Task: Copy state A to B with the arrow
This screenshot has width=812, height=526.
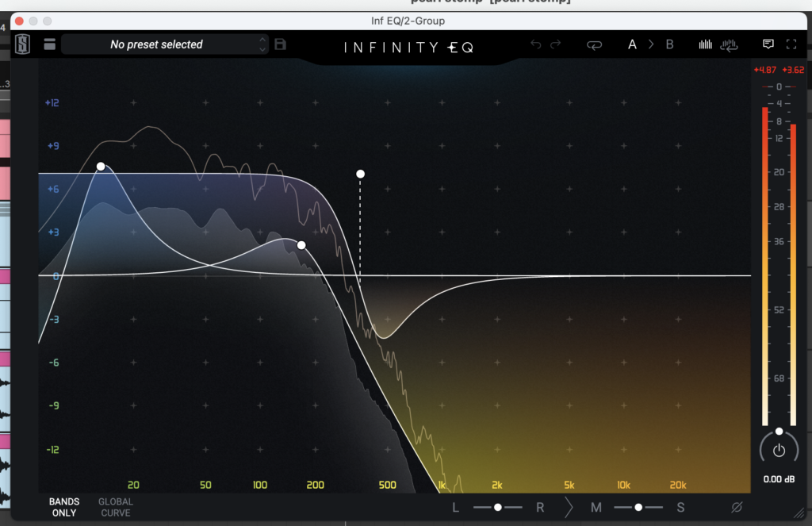Action: [651, 44]
